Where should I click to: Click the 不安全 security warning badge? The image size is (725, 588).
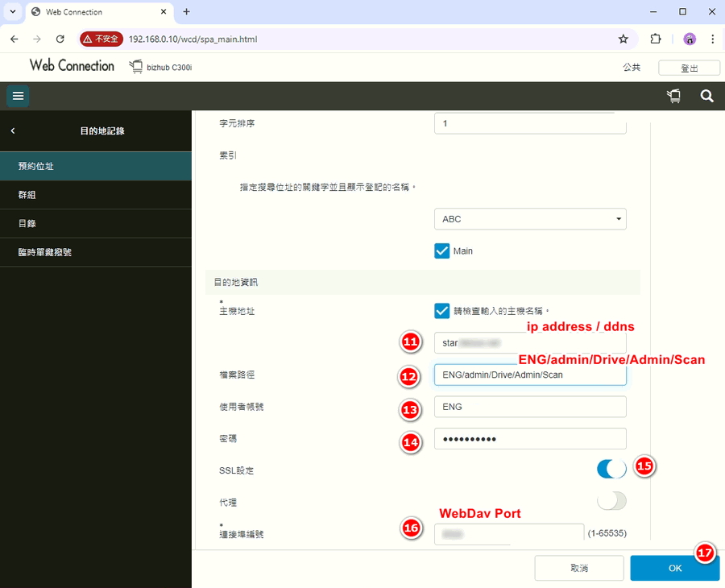pos(101,39)
